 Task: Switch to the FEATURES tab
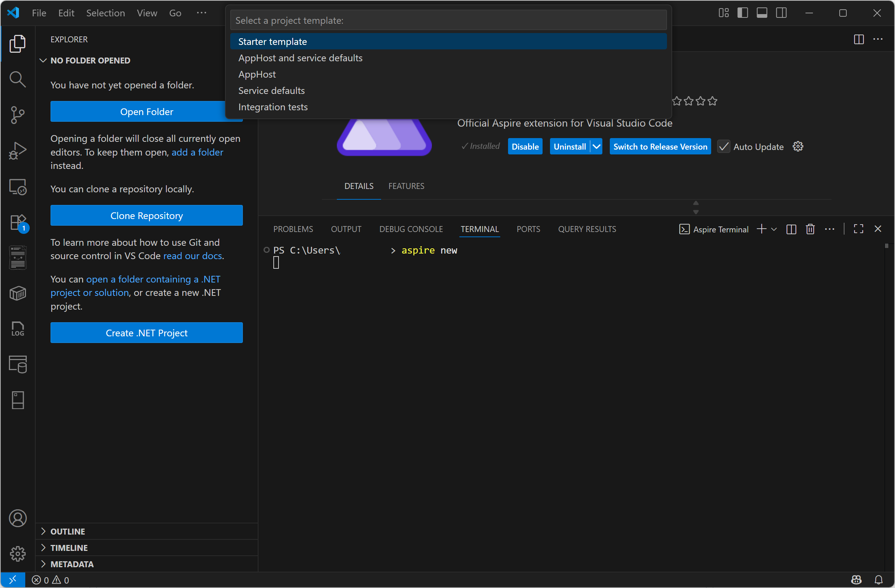click(406, 186)
